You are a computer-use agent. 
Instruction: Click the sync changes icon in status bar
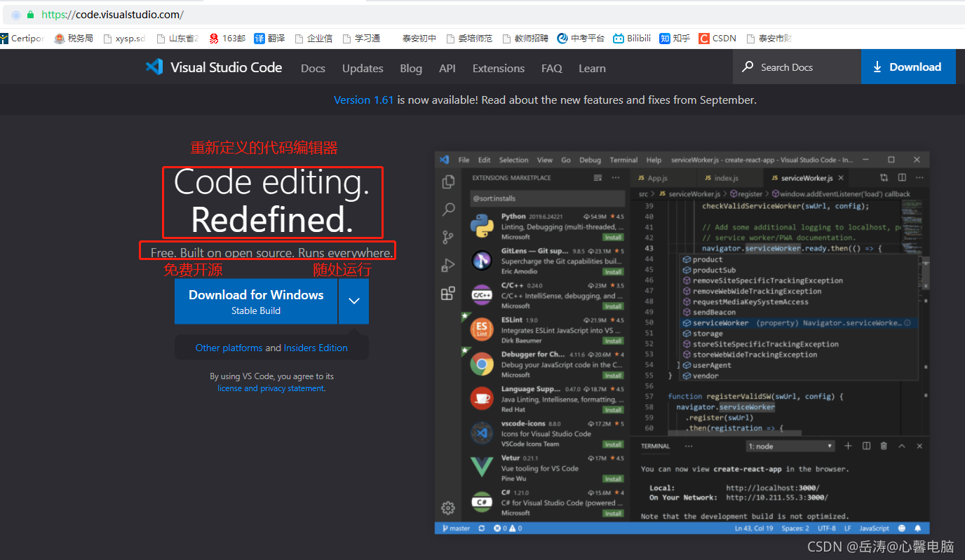482,528
